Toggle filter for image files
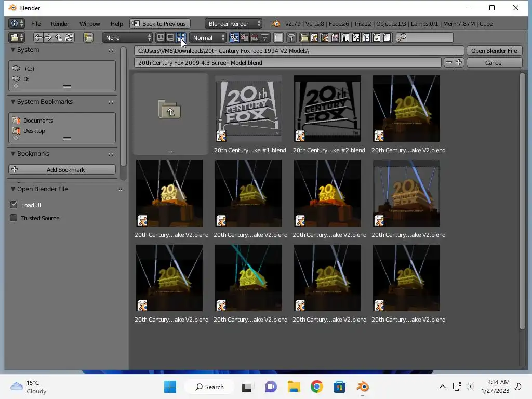This screenshot has height=399, width=532. point(335,37)
